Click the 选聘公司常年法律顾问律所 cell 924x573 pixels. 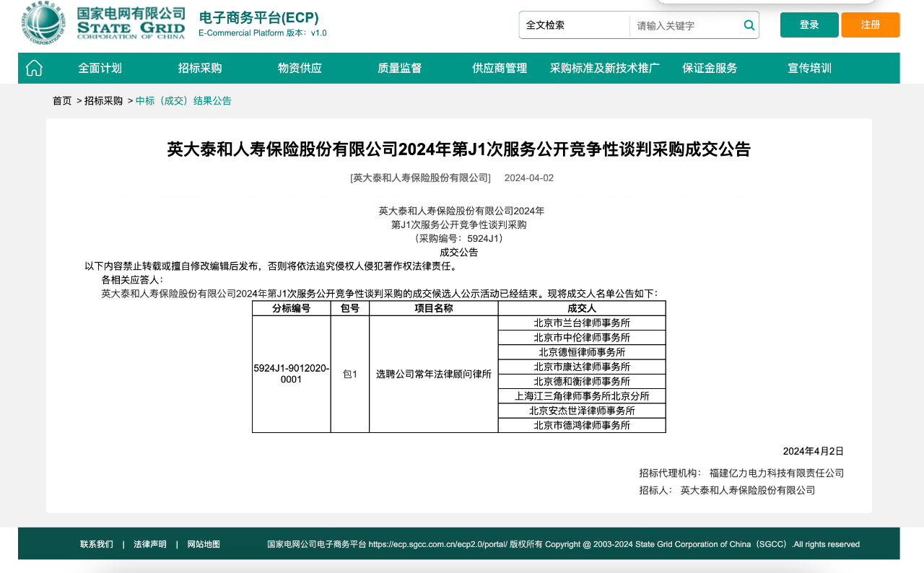pyautogui.click(x=434, y=374)
